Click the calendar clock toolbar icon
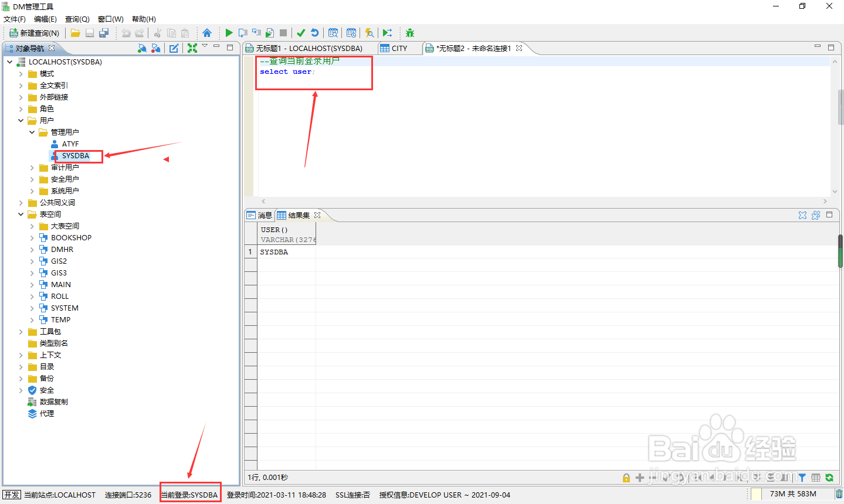The width and height of the screenshot is (844, 504). tap(351, 33)
